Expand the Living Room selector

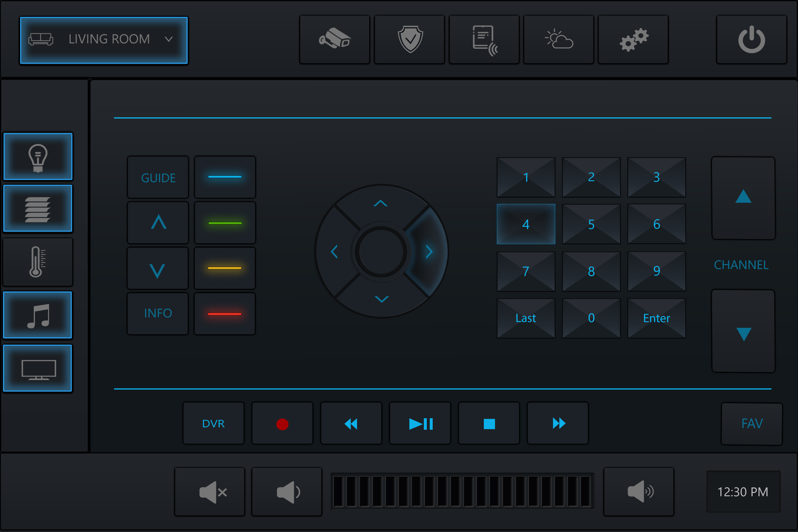pyautogui.click(x=104, y=40)
